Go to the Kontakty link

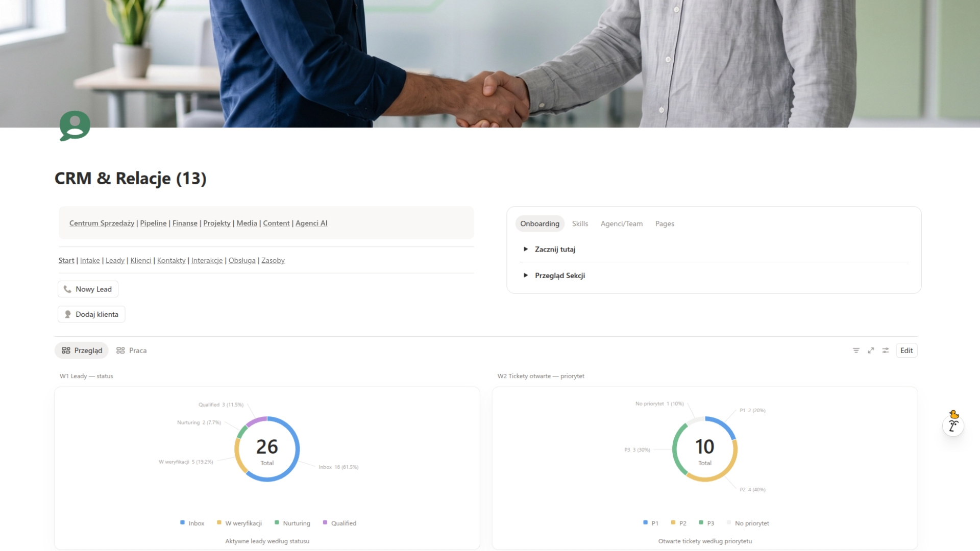[171, 260]
